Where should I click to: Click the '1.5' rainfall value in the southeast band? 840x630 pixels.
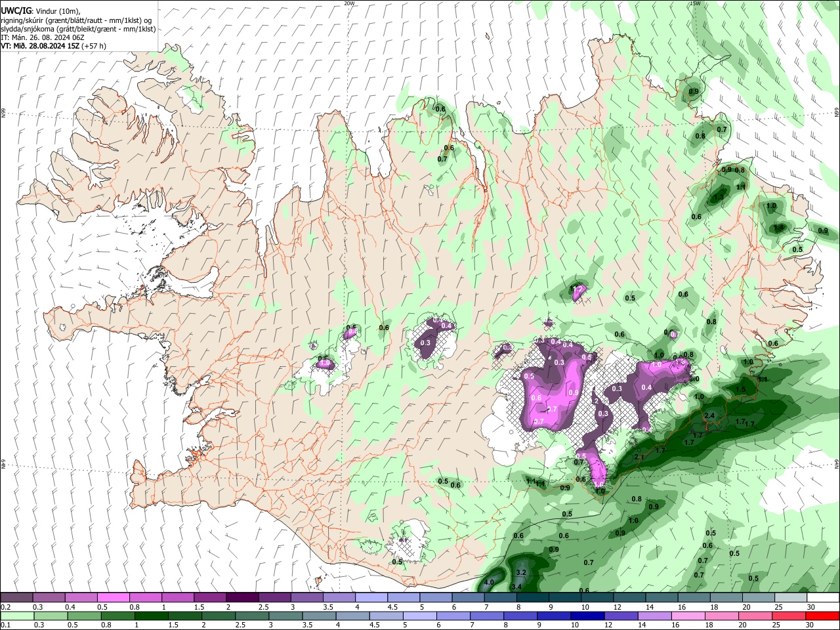[740, 389]
